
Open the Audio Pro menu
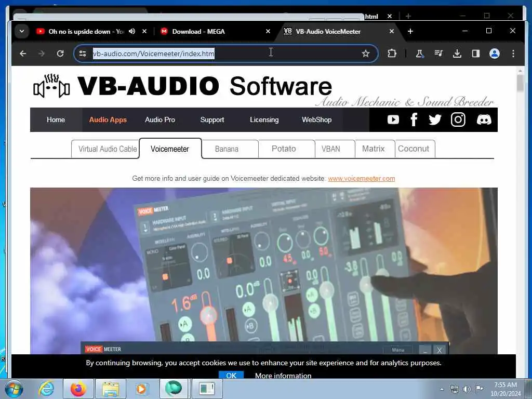click(160, 120)
